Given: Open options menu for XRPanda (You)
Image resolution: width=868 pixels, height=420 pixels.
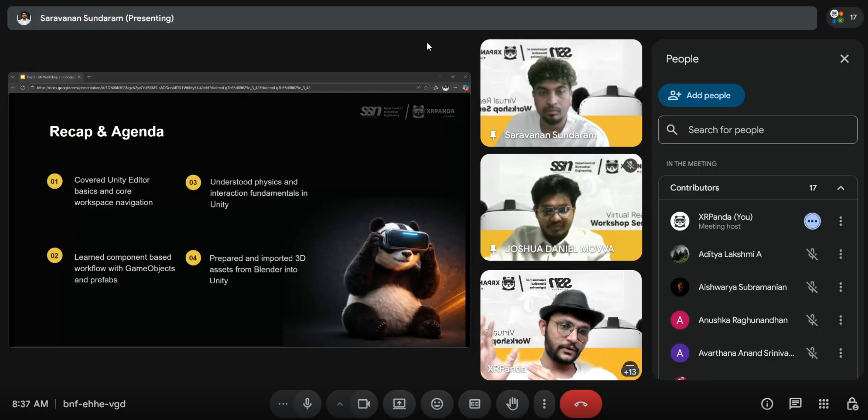Looking at the screenshot, I should 840,221.
